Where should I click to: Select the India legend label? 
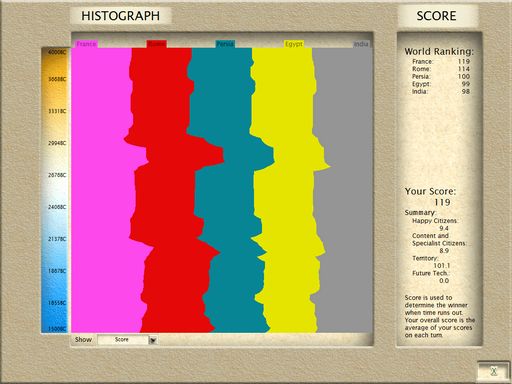[361, 44]
